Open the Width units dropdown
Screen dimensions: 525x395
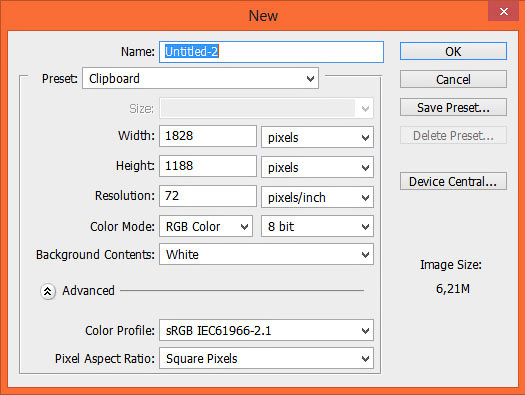(x=317, y=137)
